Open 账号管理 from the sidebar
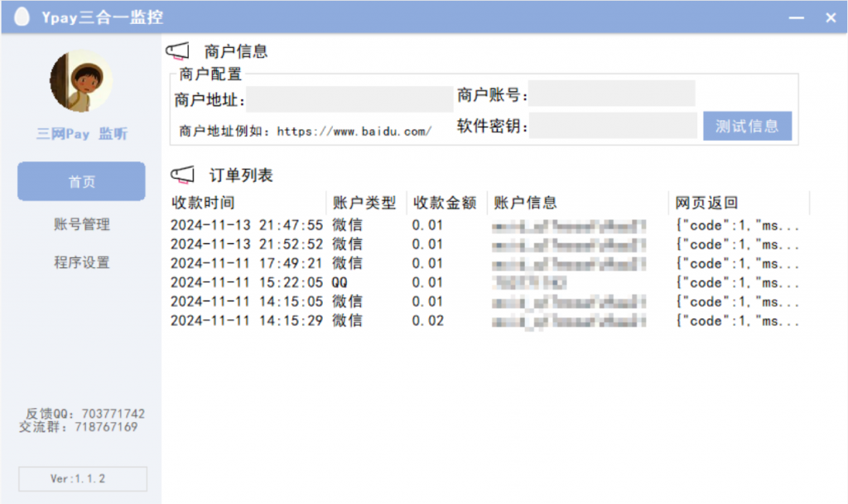 point(81,223)
